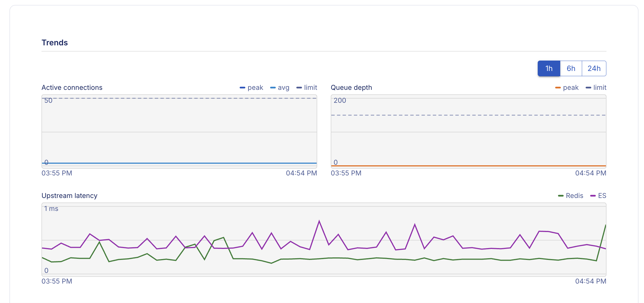Click the 1 ms axis label
This screenshot has height=303, width=644.
[x=51, y=209]
